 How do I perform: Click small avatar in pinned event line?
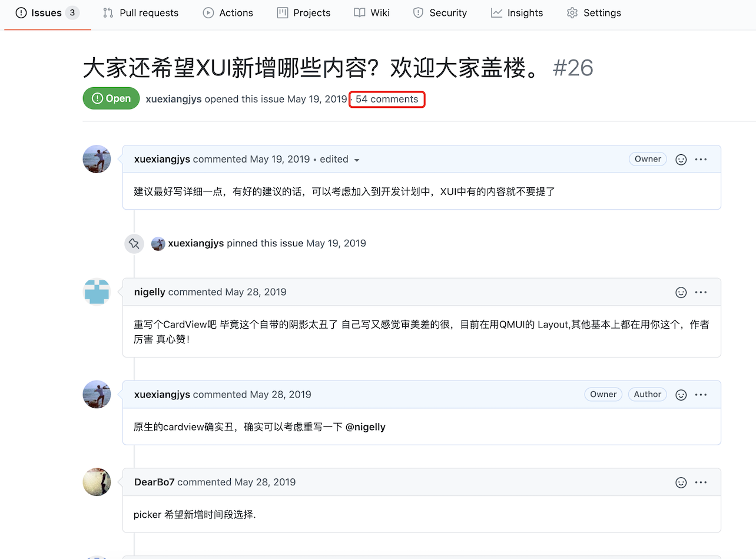coord(158,243)
